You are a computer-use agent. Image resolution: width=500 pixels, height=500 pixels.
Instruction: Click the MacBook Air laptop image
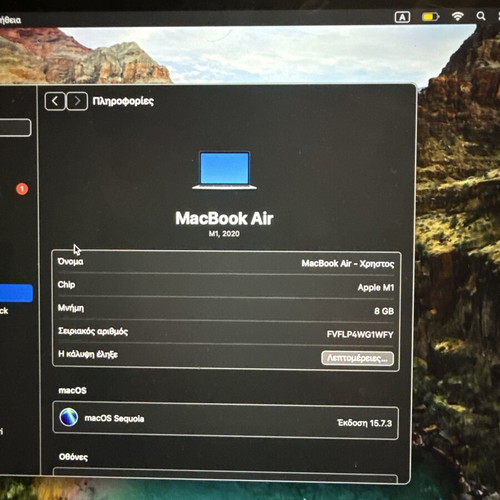pos(224,170)
